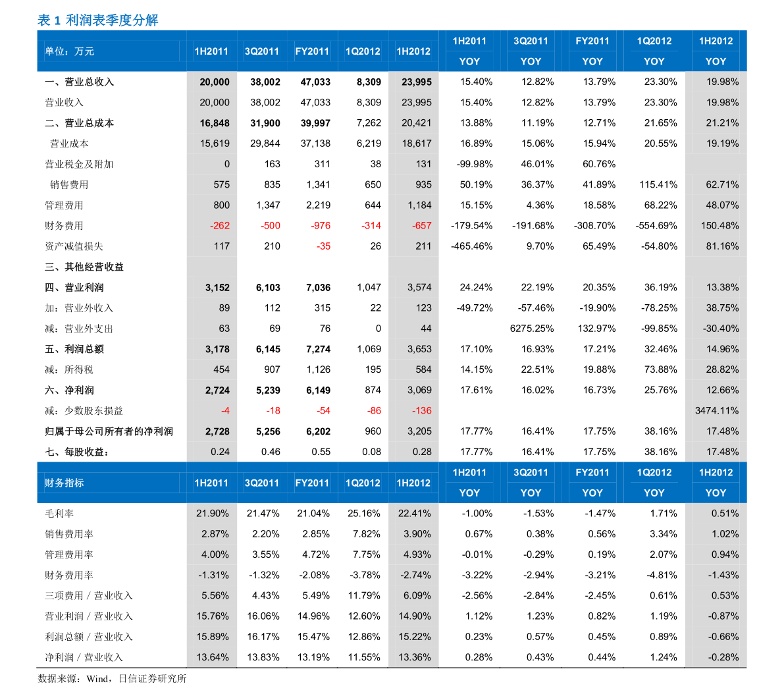
Task: Click the 归属于母公司所有者的净利润 row label
Action: pyautogui.click(x=109, y=431)
